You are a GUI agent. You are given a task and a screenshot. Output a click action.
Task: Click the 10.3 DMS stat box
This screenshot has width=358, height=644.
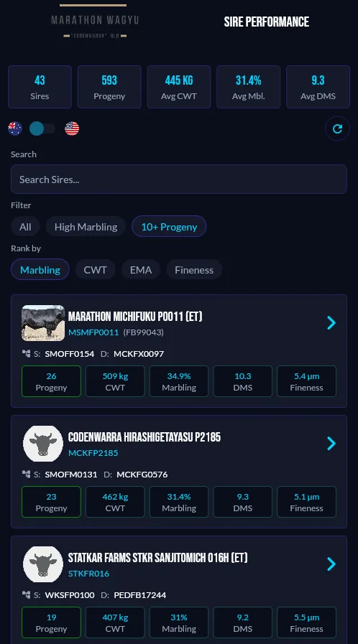[x=242, y=381]
